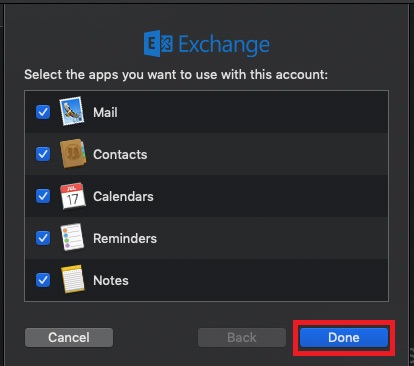
Task: Click the Exchange logo icon
Action: tap(158, 44)
